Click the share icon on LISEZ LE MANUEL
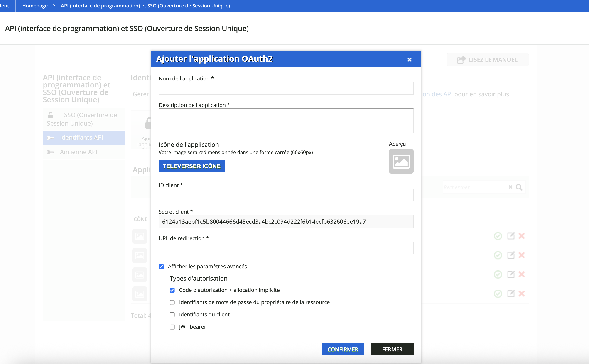The height and width of the screenshot is (364, 589). pyautogui.click(x=461, y=59)
